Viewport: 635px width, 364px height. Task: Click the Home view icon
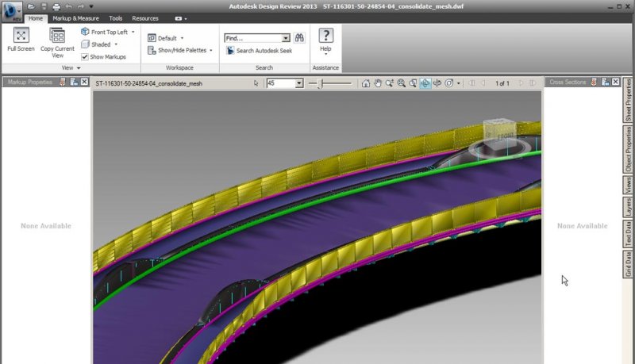click(365, 82)
